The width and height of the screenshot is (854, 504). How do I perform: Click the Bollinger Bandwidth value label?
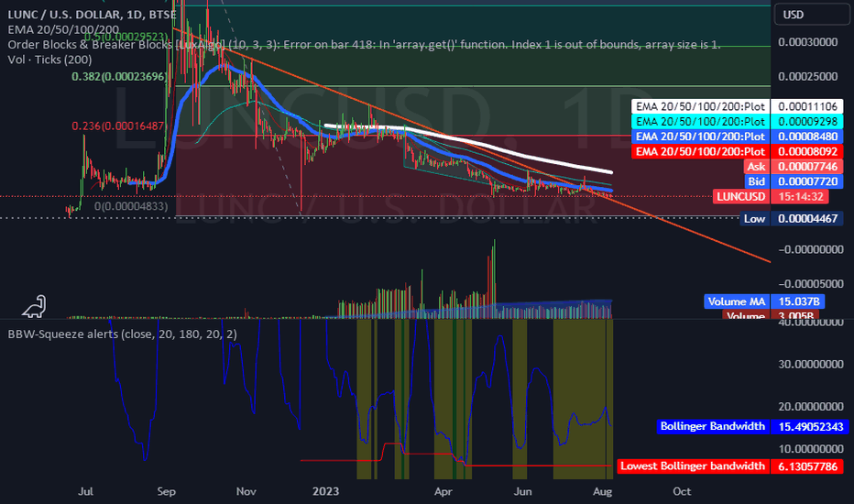pos(752,426)
